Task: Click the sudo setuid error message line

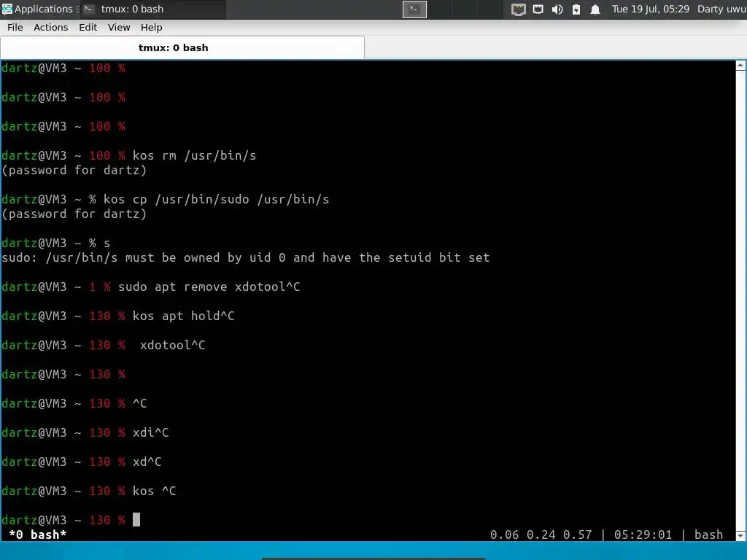Action: tap(245, 257)
